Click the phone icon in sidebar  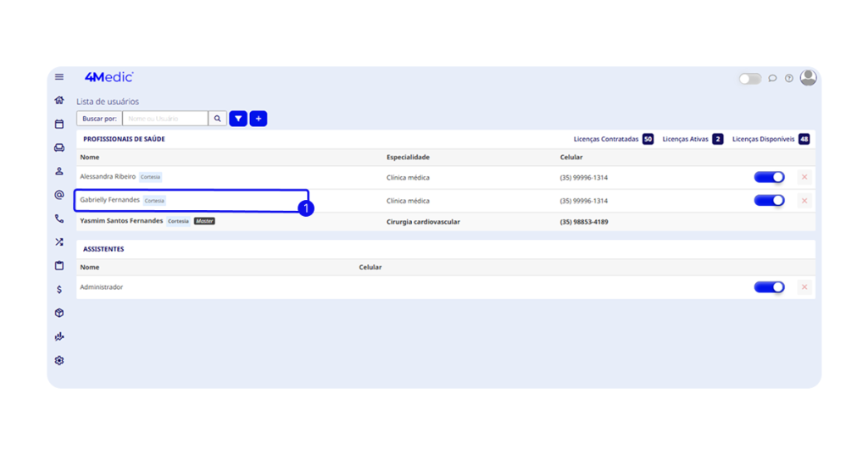(x=59, y=219)
